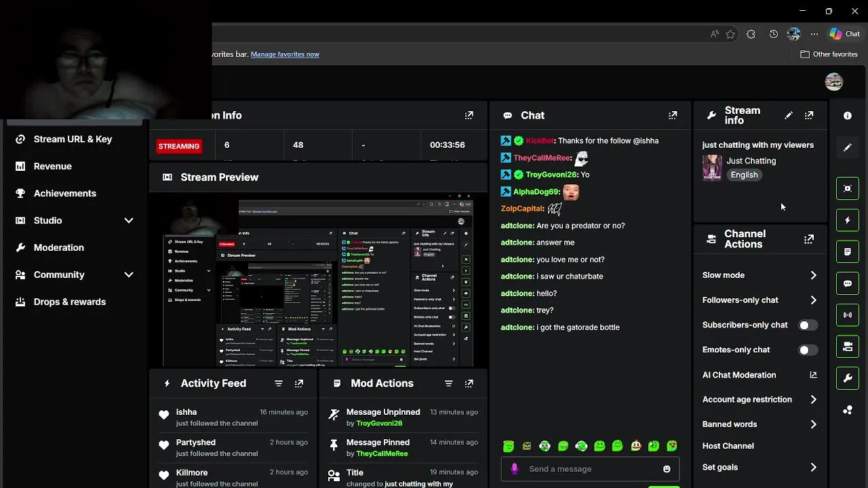Click in Send a message field
Viewport: 868px width, 488px height.
(590, 469)
